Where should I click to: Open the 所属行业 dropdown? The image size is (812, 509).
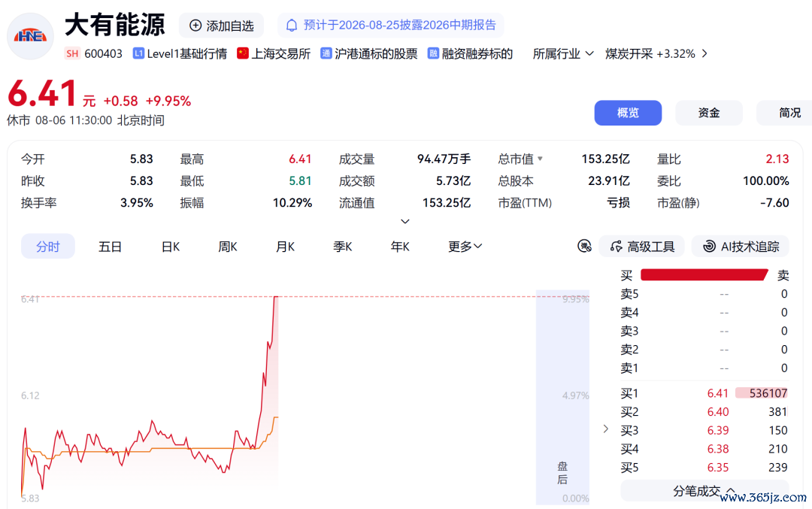point(563,54)
